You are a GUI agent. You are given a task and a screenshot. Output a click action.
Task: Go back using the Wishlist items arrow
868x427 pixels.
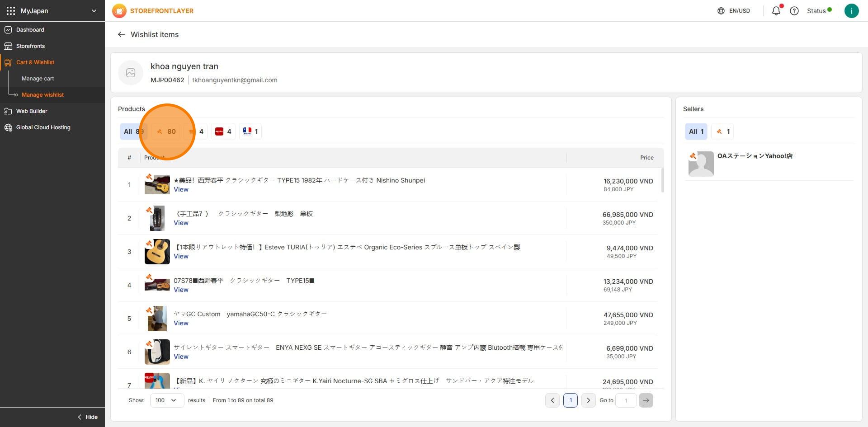(121, 34)
